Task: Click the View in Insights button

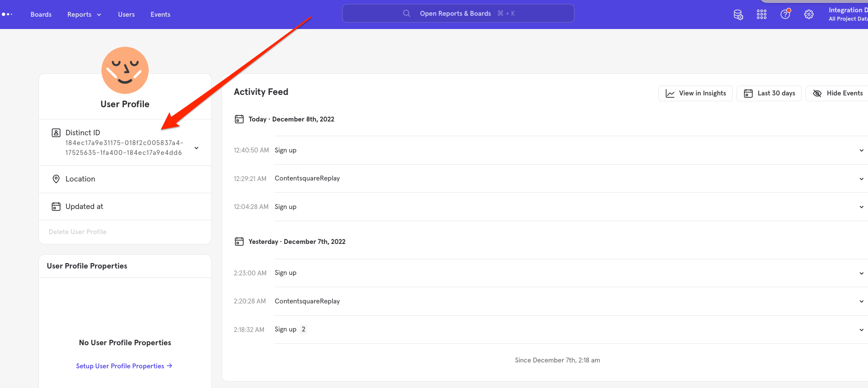Action: pyautogui.click(x=695, y=93)
